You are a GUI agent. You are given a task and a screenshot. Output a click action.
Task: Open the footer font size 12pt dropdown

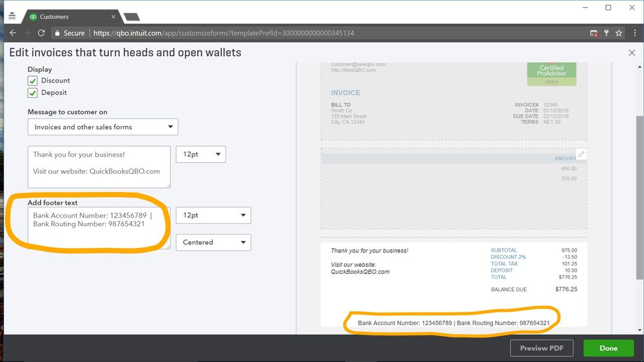(213, 215)
